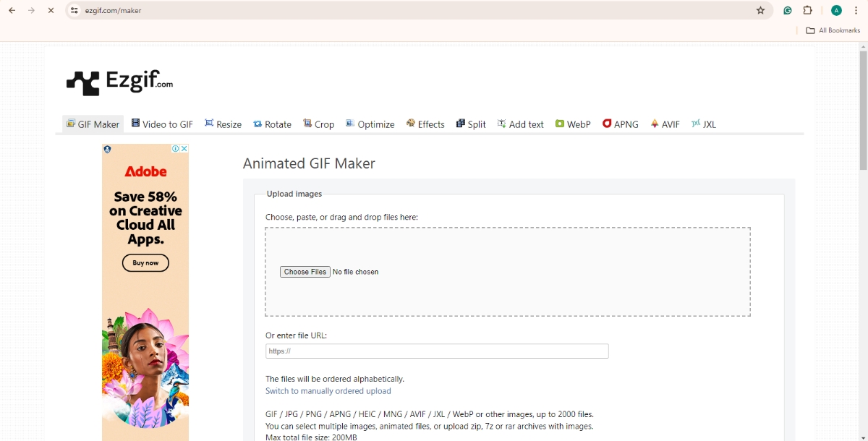Click the Crop tool icon
Screen dimensions: 868x441
[307, 124]
